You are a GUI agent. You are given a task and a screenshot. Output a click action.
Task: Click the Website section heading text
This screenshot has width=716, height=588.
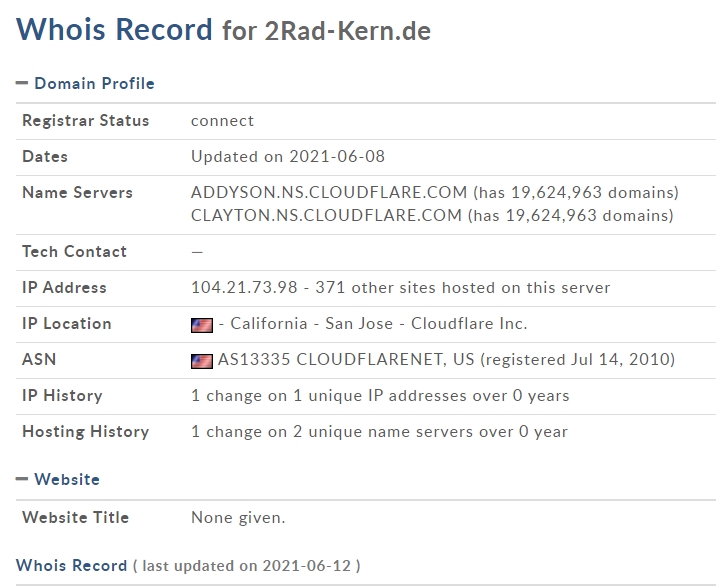click(67, 480)
